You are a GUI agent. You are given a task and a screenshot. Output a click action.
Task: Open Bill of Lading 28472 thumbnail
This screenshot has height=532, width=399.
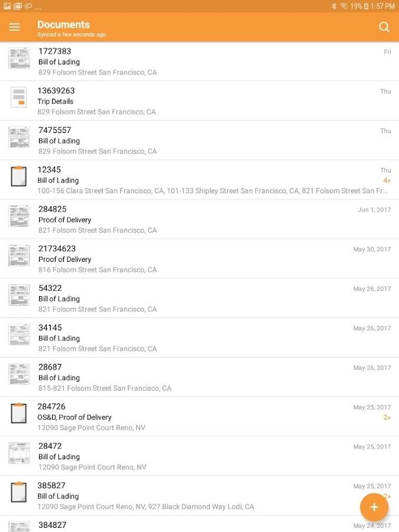19,453
